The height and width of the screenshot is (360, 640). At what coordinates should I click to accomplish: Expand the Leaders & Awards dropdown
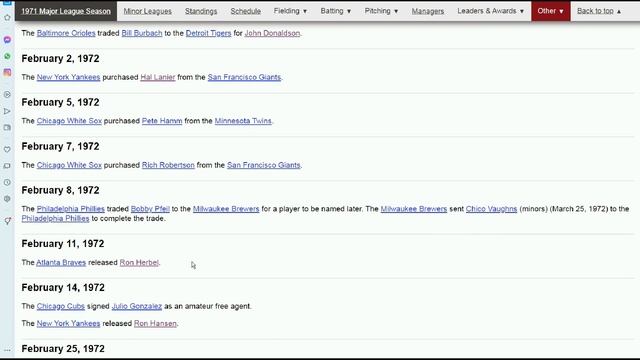coord(491,11)
